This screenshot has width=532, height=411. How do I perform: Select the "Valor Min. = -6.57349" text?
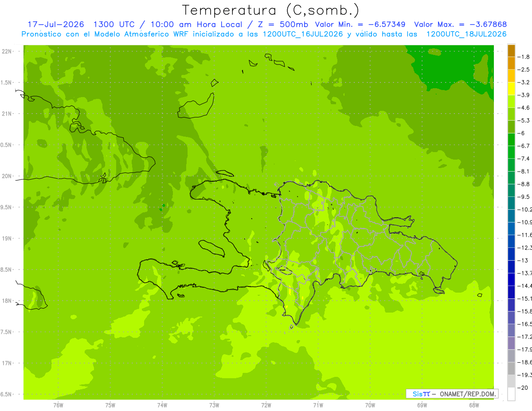(x=360, y=25)
